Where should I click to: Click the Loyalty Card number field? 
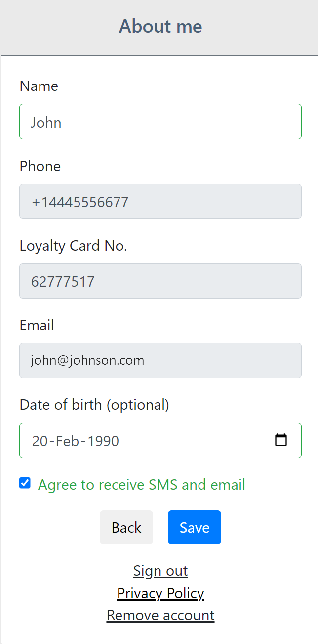[160, 281]
